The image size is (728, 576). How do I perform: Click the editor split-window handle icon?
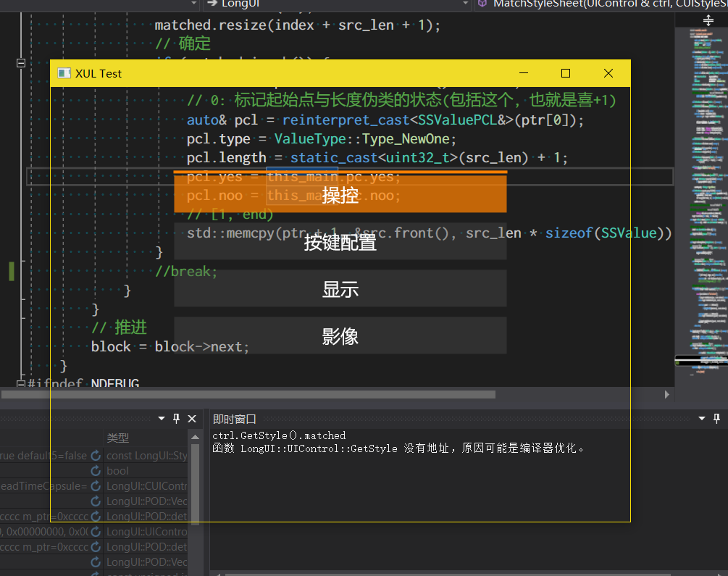coord(708,20)
